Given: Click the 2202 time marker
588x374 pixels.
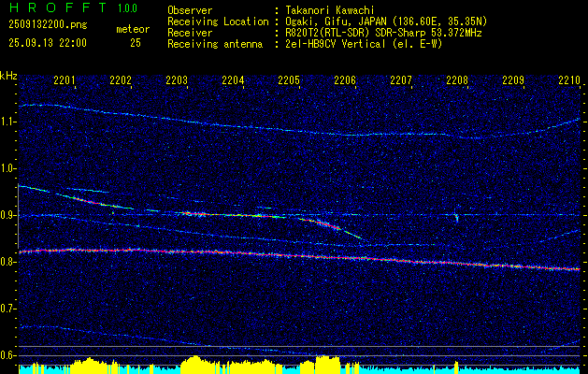Looking at the screenshot, I should (x=121, y=79).
